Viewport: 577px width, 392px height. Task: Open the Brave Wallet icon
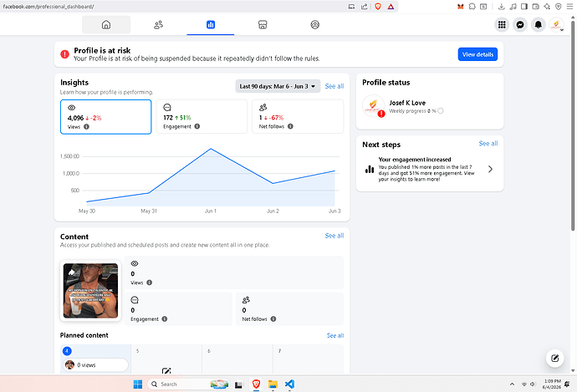click(x=535, y=6)
